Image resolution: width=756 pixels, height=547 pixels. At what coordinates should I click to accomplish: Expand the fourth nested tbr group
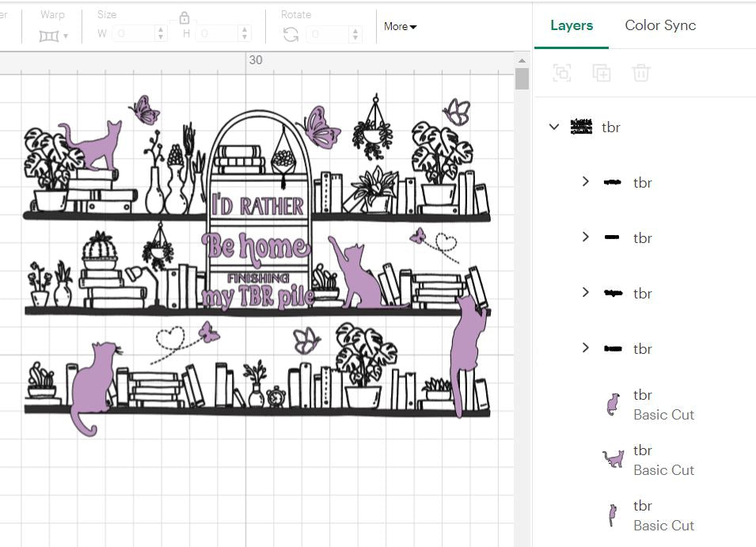[585, 348]
